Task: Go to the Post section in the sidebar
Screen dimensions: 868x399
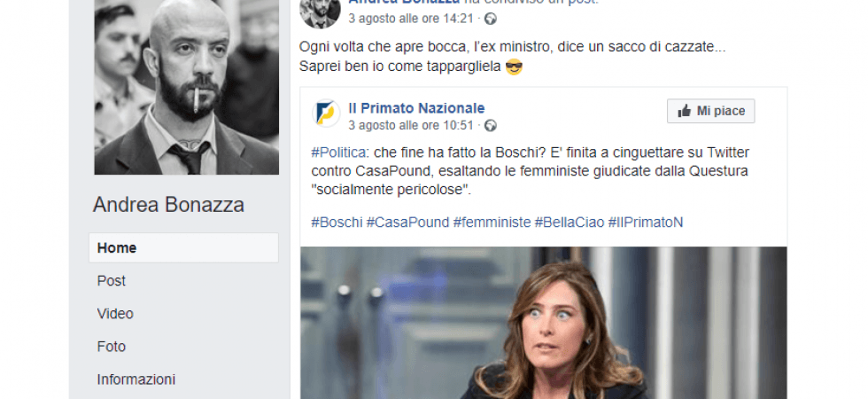Action: pyautogui.click(x=112, y=281)
